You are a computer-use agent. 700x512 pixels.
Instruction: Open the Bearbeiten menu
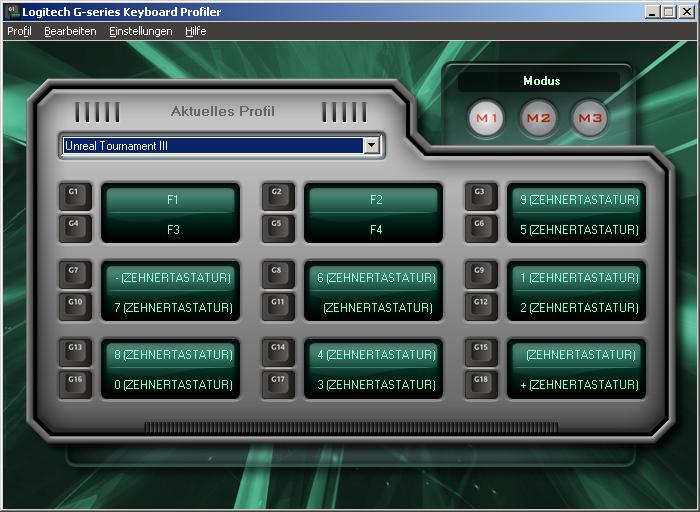(70, 31)
